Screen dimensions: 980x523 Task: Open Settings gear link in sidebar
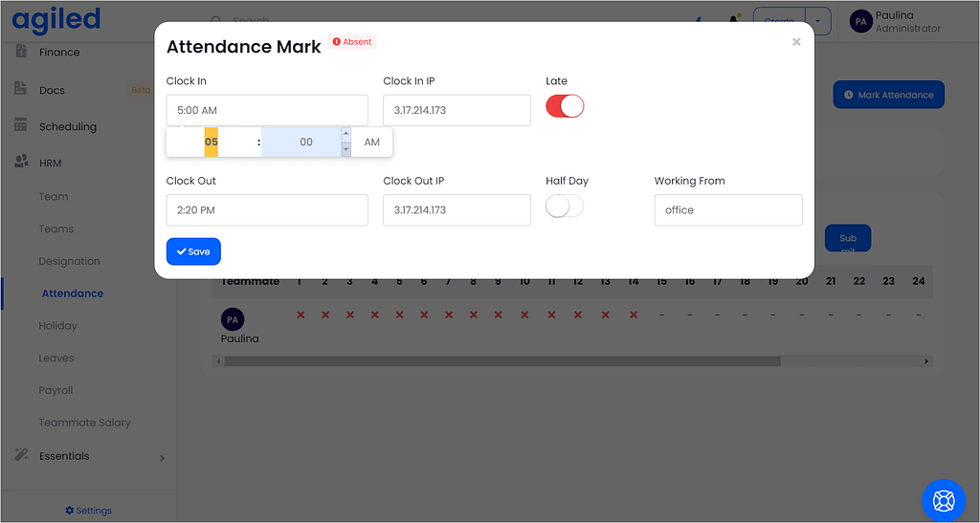coord(88,511)
